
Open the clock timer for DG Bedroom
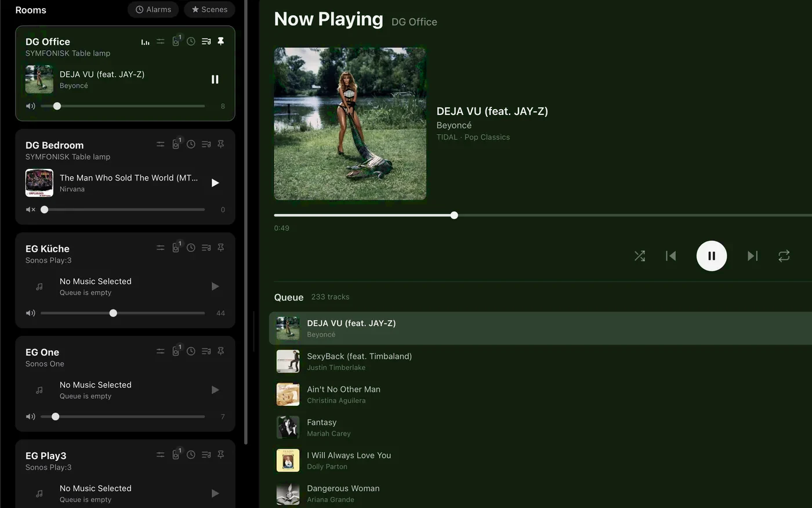(191, 144)
